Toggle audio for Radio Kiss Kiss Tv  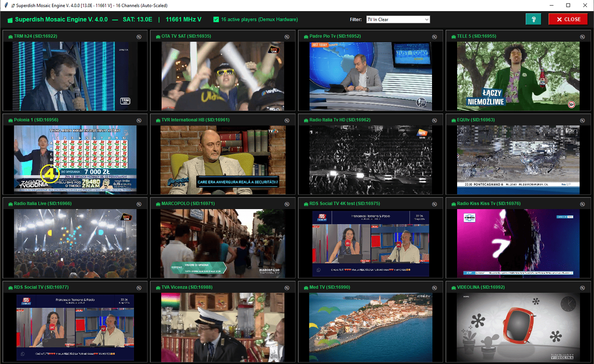click(x=582, y=204)
